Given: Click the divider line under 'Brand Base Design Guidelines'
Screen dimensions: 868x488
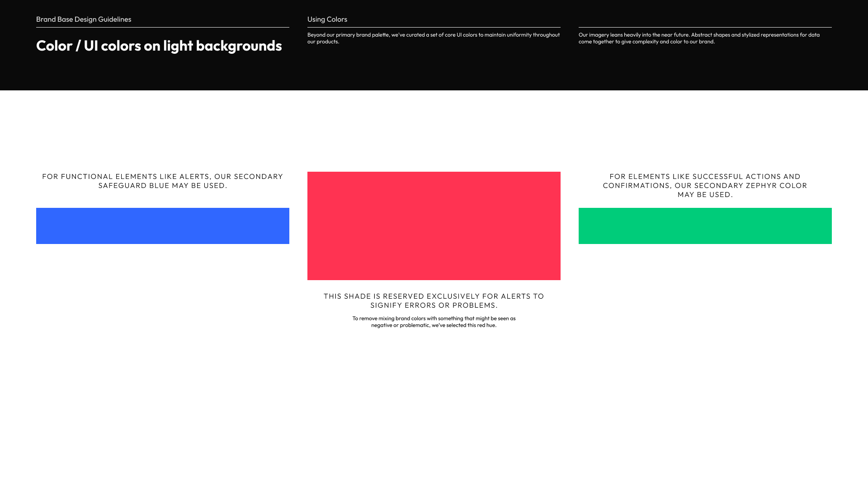Looking at the screenshot, I should pyautogui.click(x=163, y=27).
